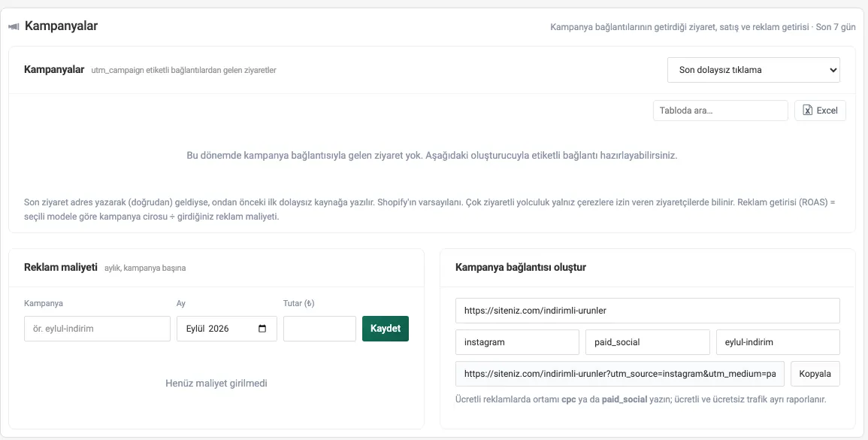Click the calendar icon in the month field
The image size is (868, 440).
click(262, 329)
